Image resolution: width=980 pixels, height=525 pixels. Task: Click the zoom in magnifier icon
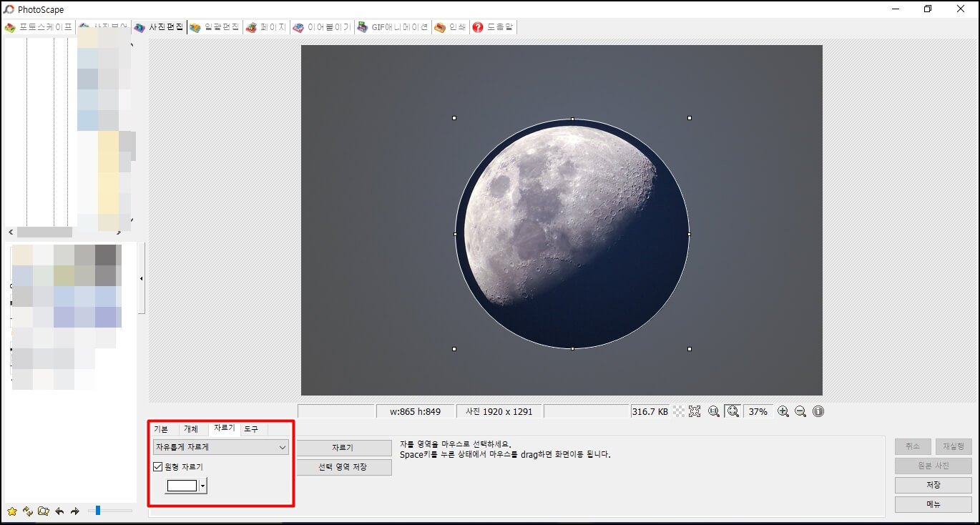point(783,411)
